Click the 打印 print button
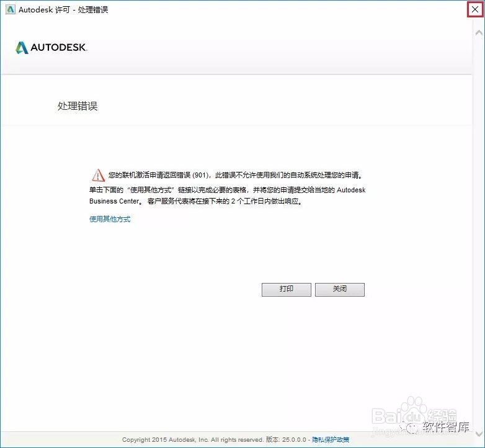The image size is (485, 448). (286, 289)
